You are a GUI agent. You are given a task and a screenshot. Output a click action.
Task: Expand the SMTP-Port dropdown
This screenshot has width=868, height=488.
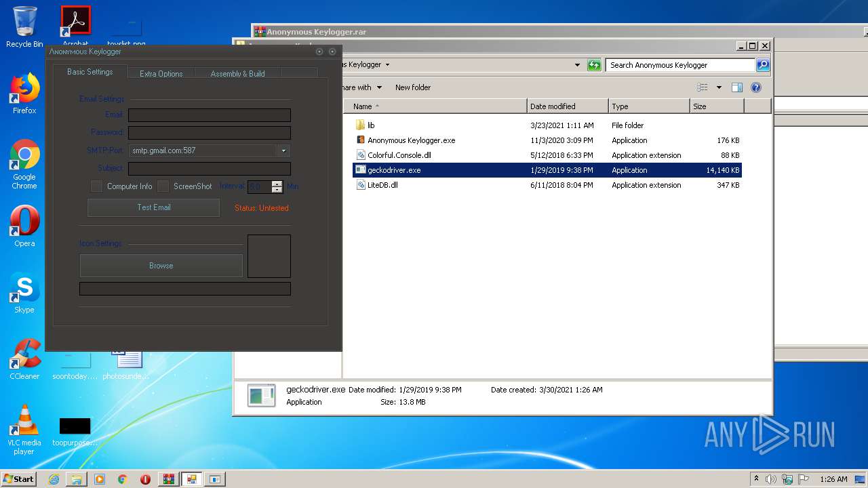pos(284,150)
